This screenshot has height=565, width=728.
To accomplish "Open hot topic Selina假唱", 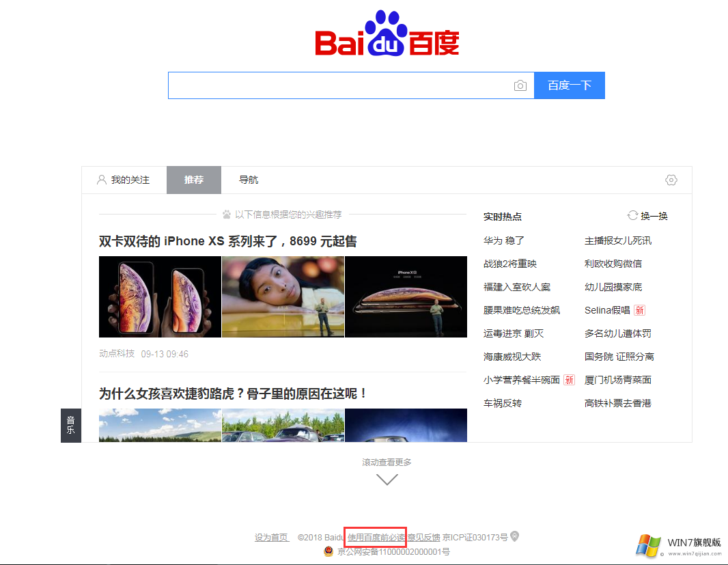I will 607,310.
